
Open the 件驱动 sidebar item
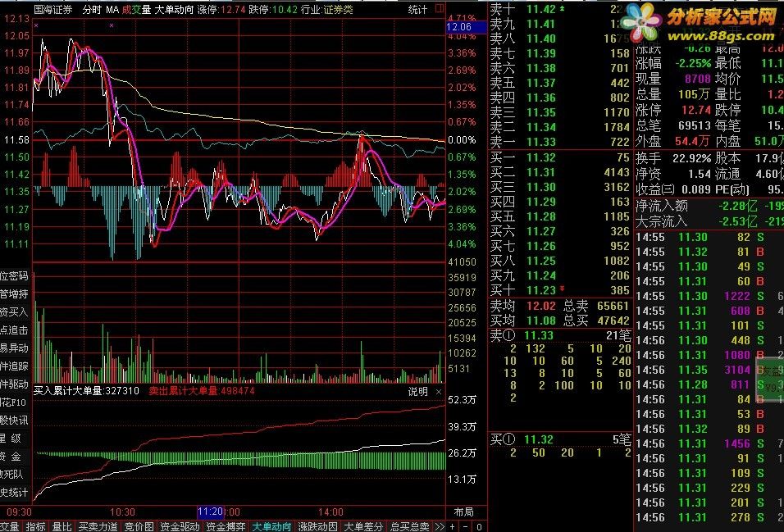14,384
